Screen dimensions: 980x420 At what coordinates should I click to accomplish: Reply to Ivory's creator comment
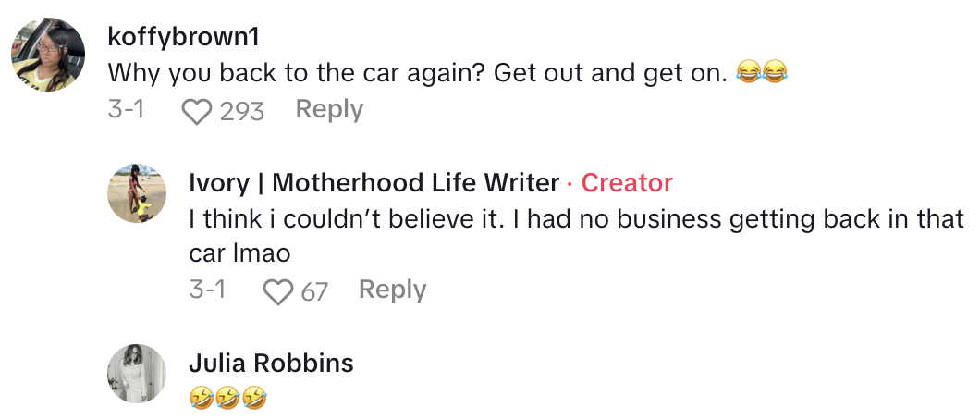(x=392, y=290)
